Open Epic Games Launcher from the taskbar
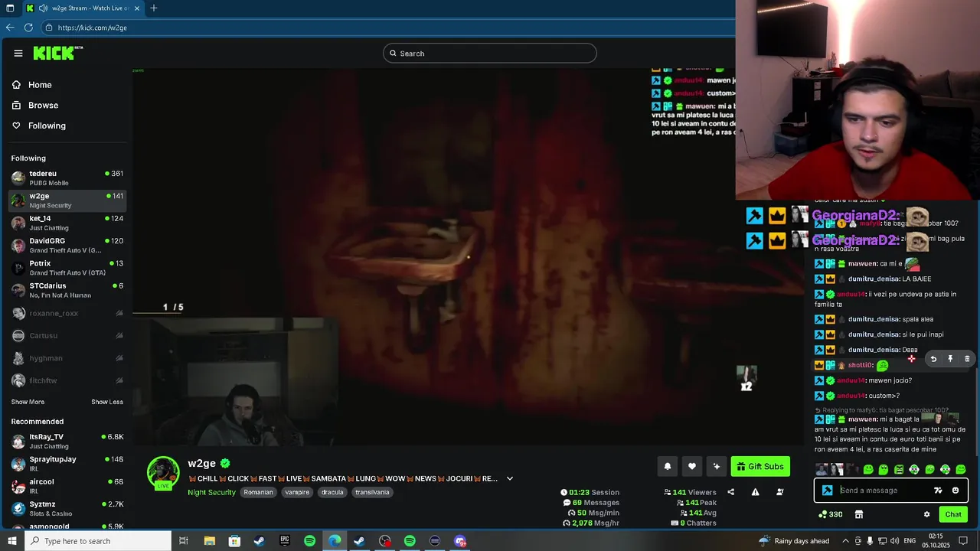 pyautogui.click(x=284, y=541)
